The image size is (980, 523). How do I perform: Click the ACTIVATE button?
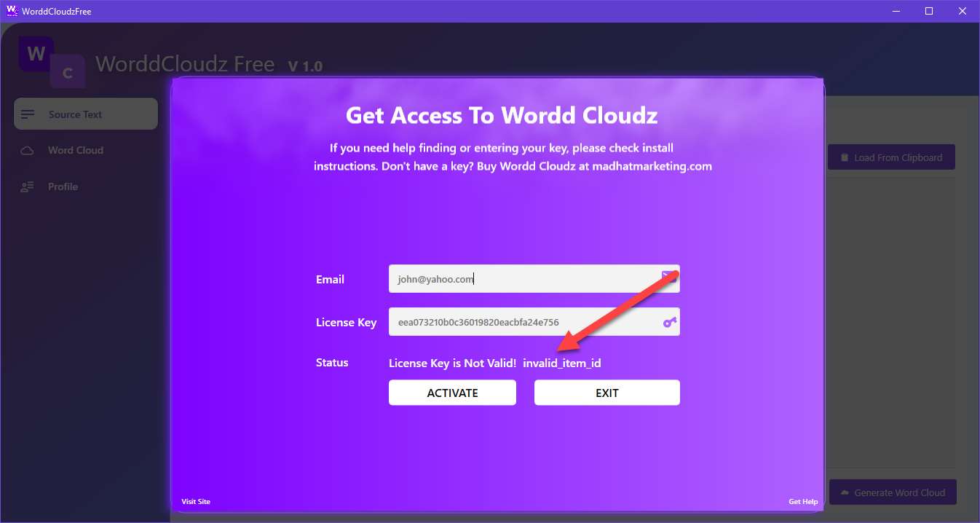[x=452, y=393]
